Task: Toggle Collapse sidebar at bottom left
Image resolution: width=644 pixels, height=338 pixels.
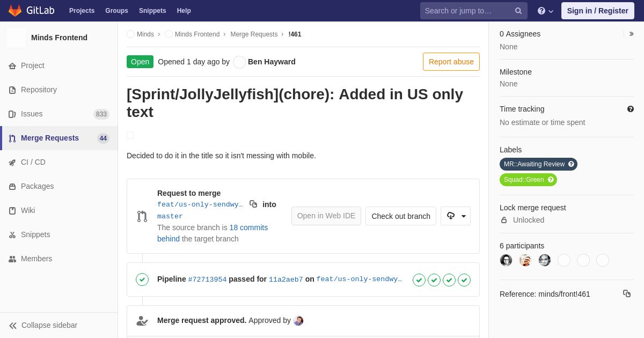Action: [x=43, y=325]
